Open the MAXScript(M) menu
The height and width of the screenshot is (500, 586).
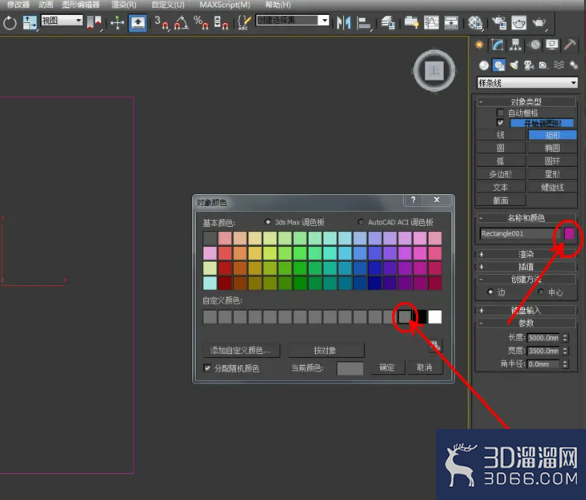[x=225, y=5]
